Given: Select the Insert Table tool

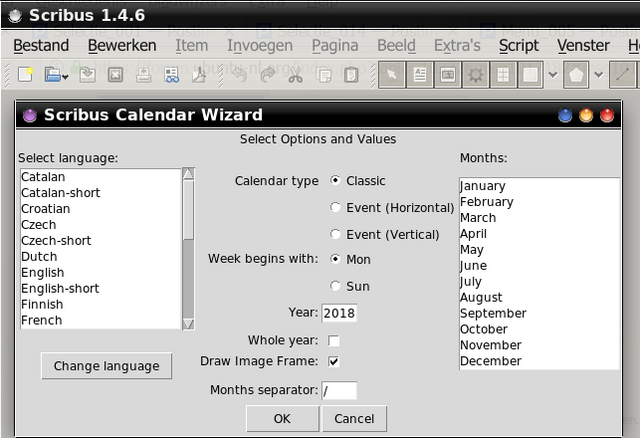Looking at the screenshot, I should (x=503, y=75).
